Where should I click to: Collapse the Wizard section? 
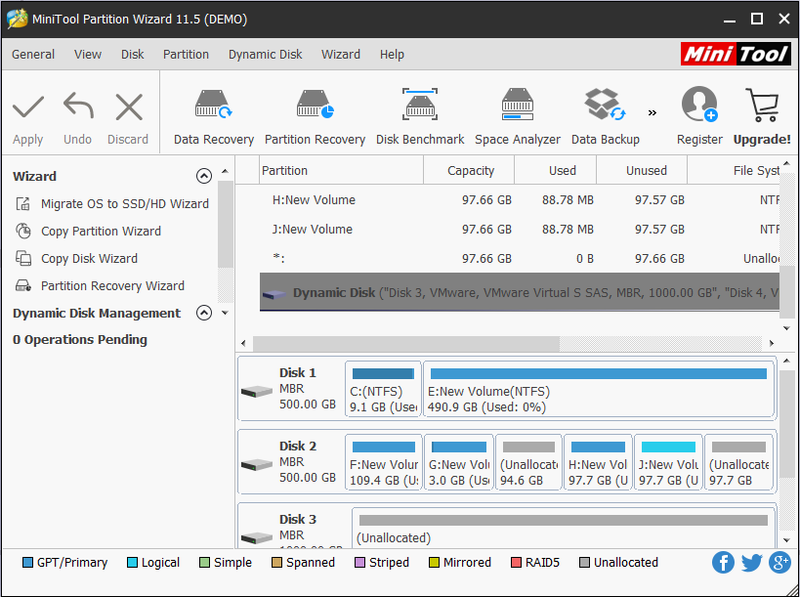tap(204, 176)
